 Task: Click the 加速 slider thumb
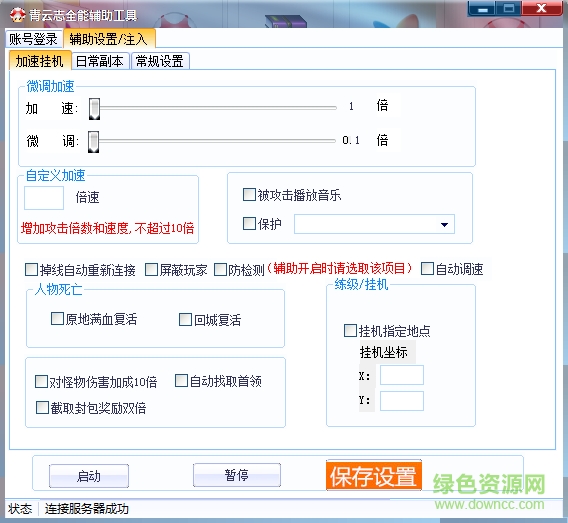coord(95,109)
